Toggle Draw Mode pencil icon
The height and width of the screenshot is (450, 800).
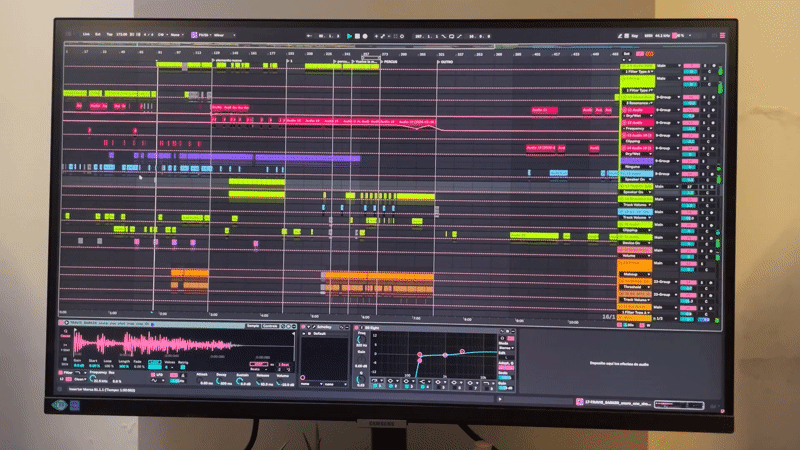[619, 36]
